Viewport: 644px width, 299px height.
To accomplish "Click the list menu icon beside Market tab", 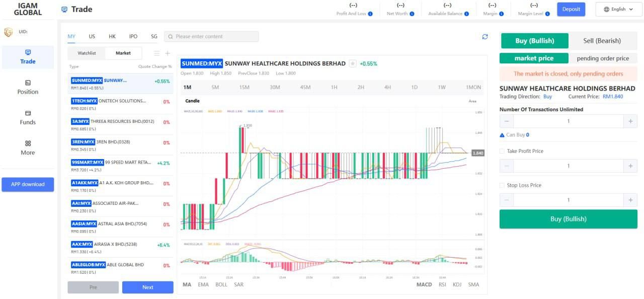I will pyautogui.click(x=156, y=53).
